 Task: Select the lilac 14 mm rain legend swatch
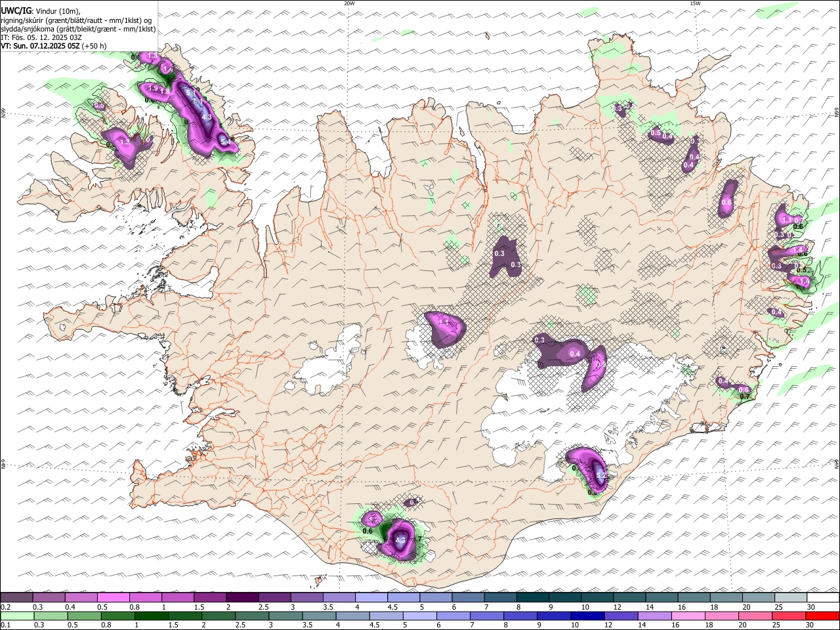(654, 616)
